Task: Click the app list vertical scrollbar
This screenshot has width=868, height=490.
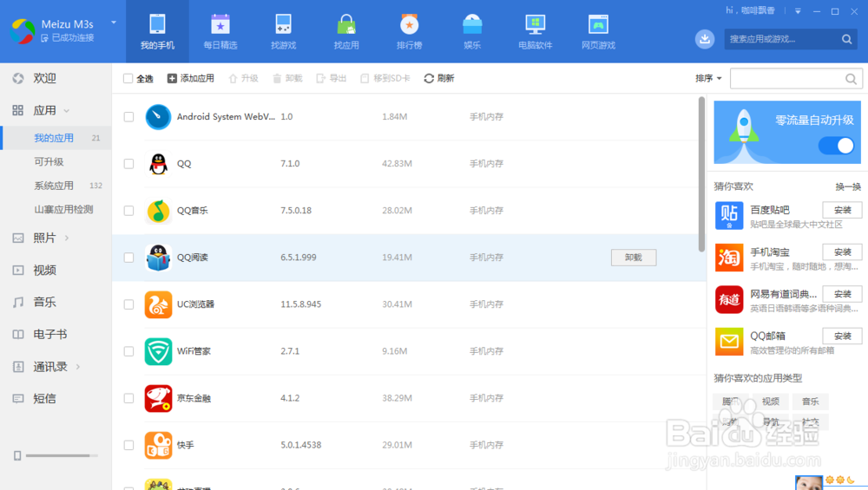Action: click(701, 174)
